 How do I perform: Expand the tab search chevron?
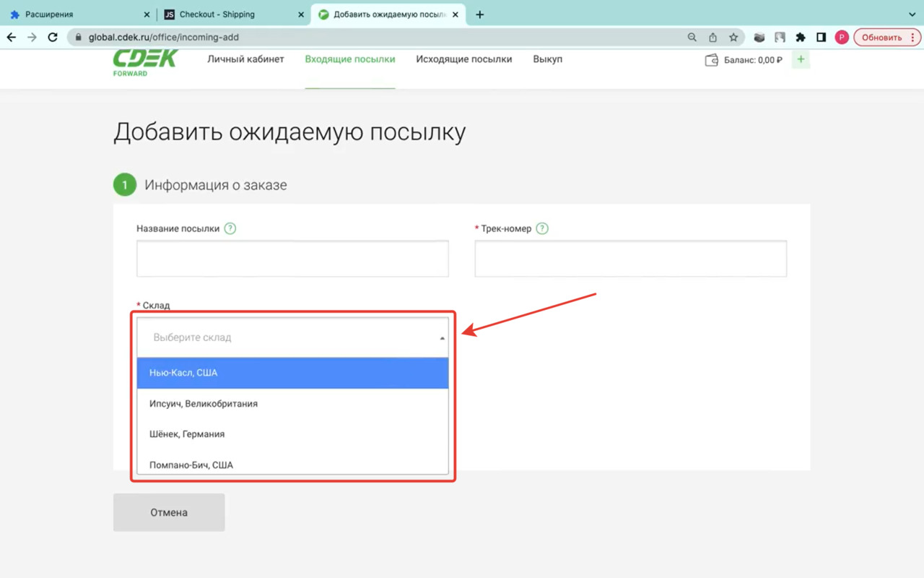912,14
